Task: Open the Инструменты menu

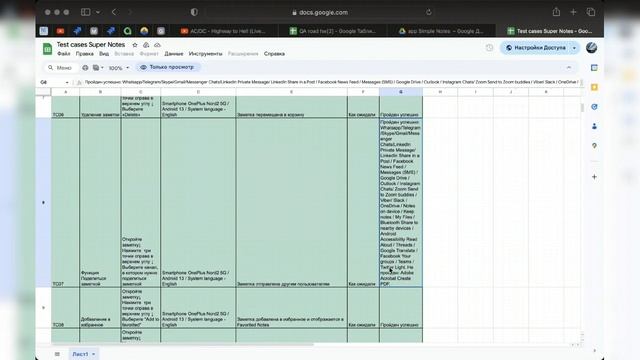Action: coord(205,54)
